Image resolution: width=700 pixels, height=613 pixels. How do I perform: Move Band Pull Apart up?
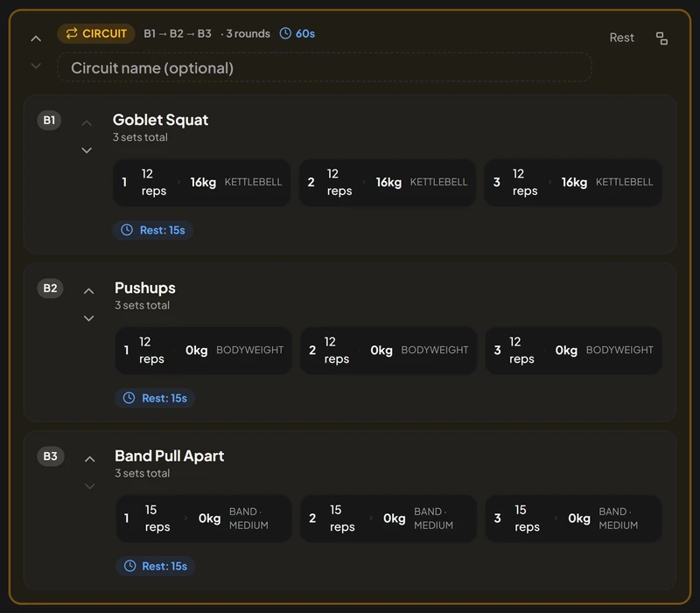pos(90,459)
